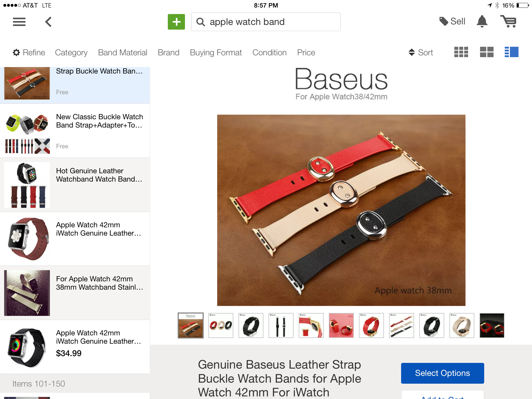Switch to large grid view
The width and height of the screenshot is (532, 399).
pyautogui.click(x=487, y=52)
